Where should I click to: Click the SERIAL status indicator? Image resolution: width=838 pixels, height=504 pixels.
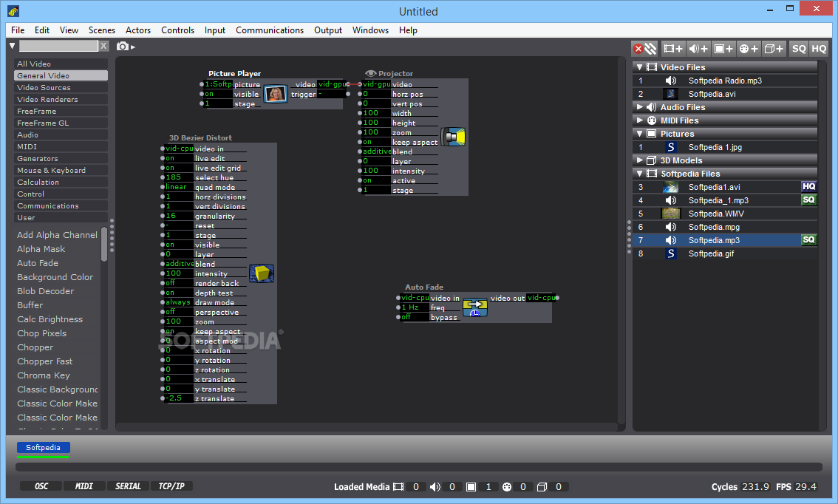pyautogui.click(x=128, y=486)
